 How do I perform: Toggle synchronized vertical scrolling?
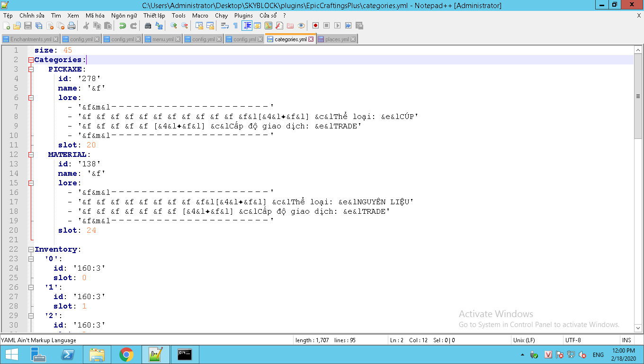(x=199, y=26)
